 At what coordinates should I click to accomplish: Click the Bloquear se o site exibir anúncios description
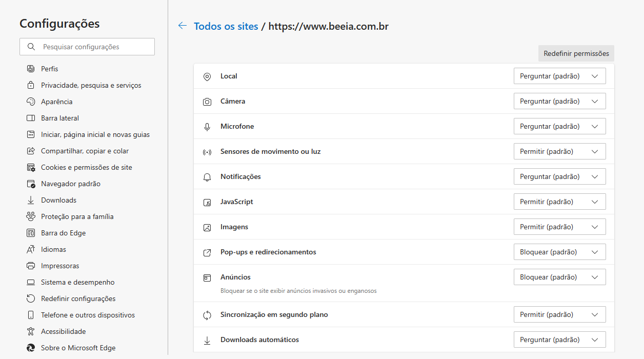tap(298, 291)
